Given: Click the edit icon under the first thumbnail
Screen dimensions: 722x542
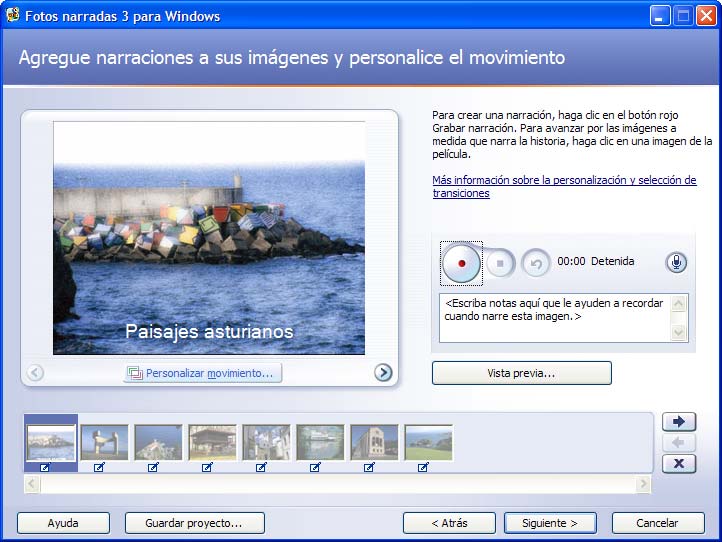Looking at the screenshot, I should click(45, 467).
